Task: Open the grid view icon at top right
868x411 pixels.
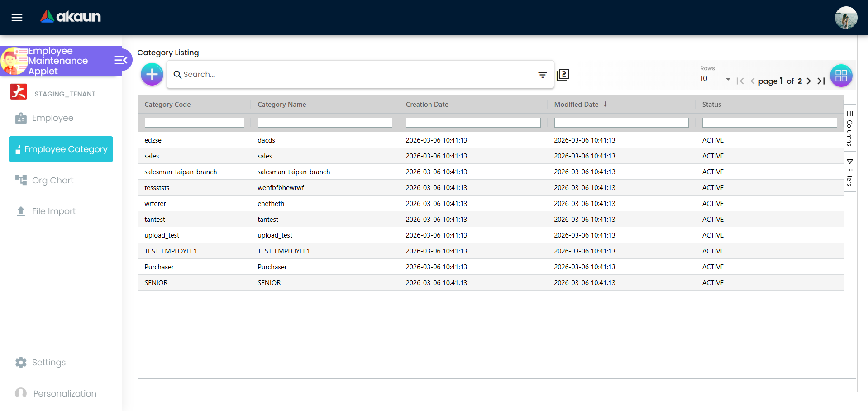Action: tap(841, 76)
